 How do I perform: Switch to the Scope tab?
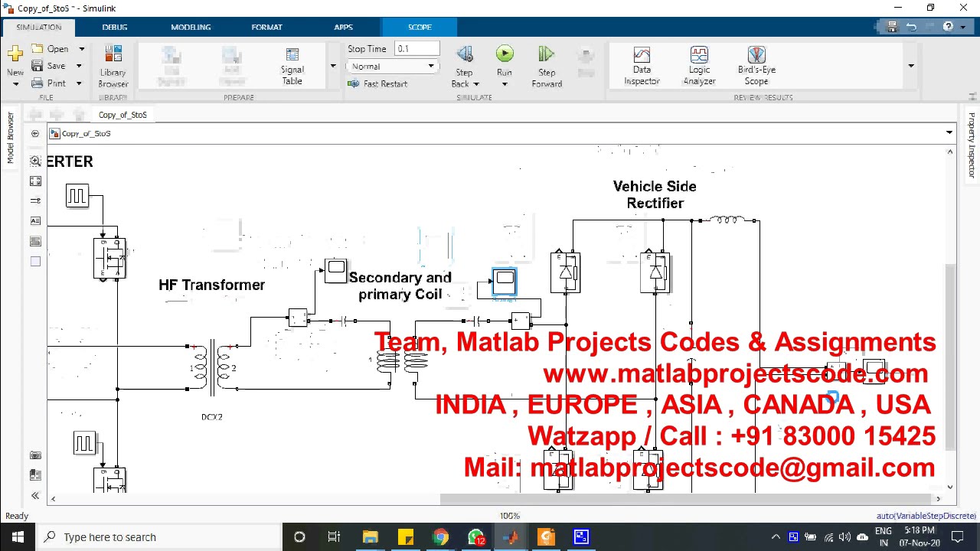420,27
